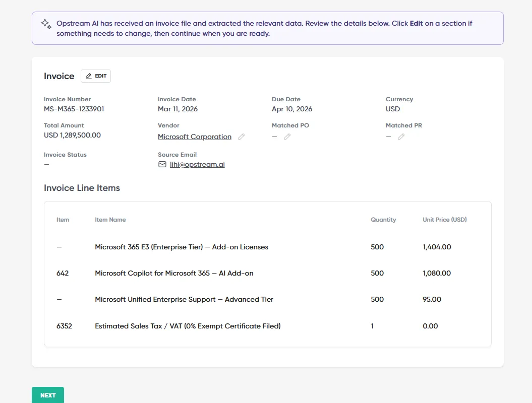The width and height of the screenshot is (532, 403).
Task: Click the Quantity column header
Action: (383, 220)
